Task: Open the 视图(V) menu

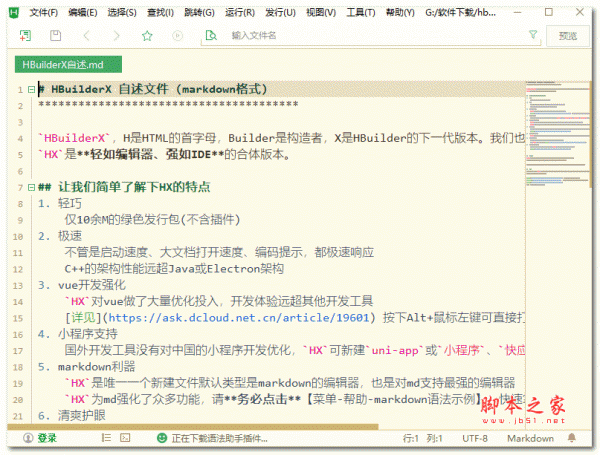Action: coord(321,13)
